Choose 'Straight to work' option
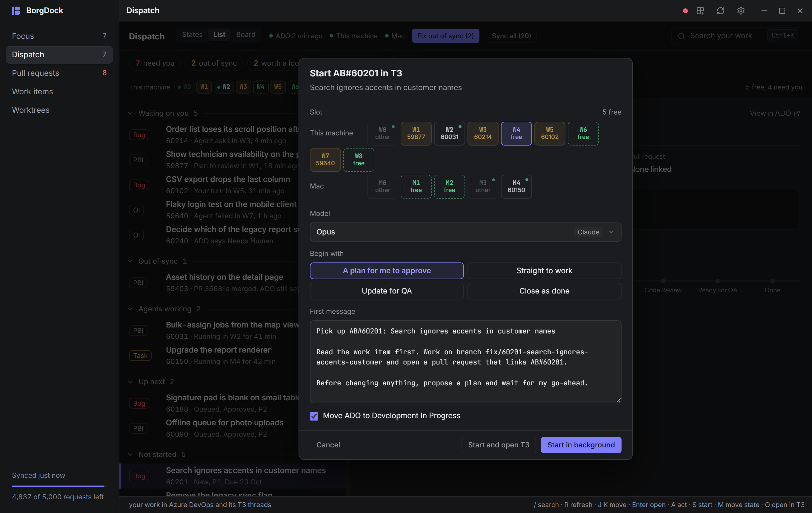The image size is (812, 513). [544, 271]
